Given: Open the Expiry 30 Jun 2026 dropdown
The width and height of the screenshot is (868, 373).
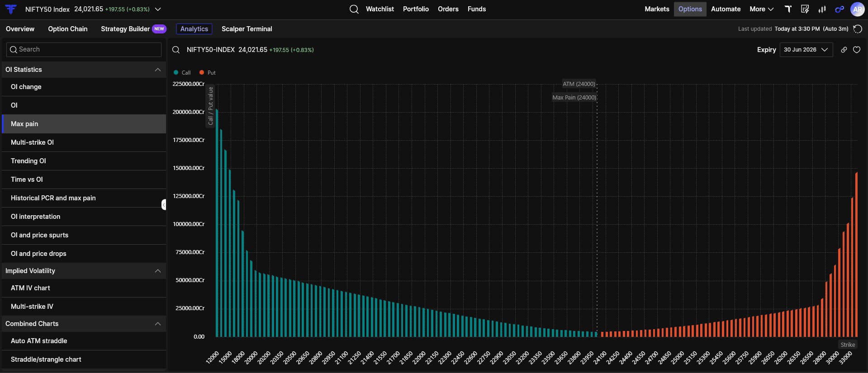Looking at the screenshot, I should point(806,50).
